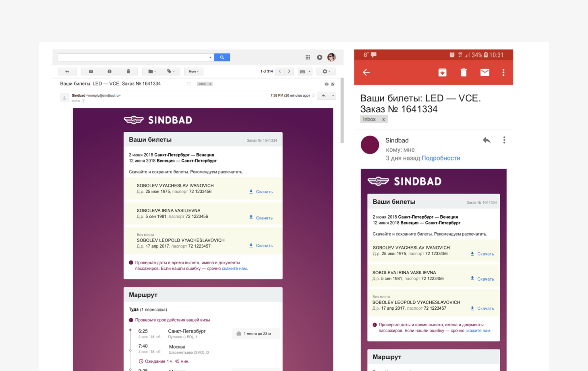The image size is (588, 371).
Task: Go back to inbox using the desktop arrow button
Action: (67, 71)
